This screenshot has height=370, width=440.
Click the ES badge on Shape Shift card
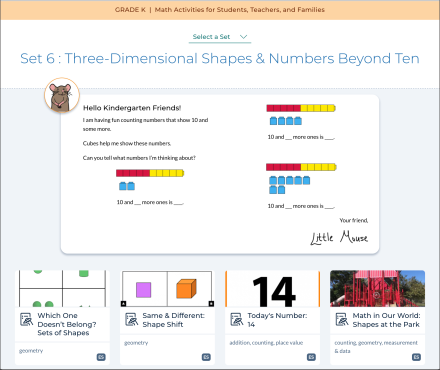[x=206, y=357]
